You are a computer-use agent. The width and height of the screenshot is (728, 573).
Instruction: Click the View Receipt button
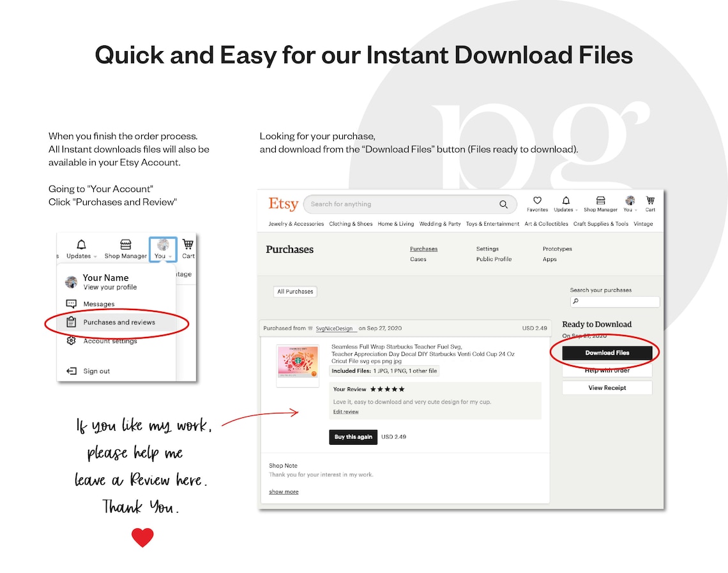coord(607,388)
